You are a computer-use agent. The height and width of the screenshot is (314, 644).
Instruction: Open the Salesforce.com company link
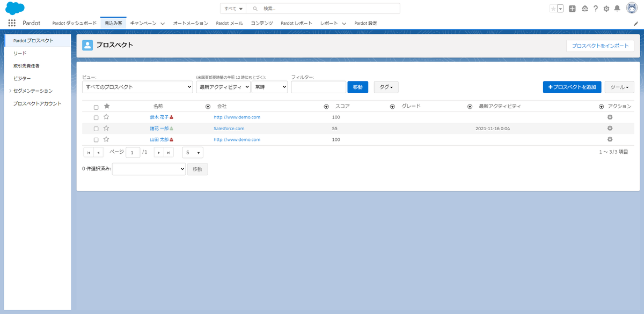tap(229, 129)
